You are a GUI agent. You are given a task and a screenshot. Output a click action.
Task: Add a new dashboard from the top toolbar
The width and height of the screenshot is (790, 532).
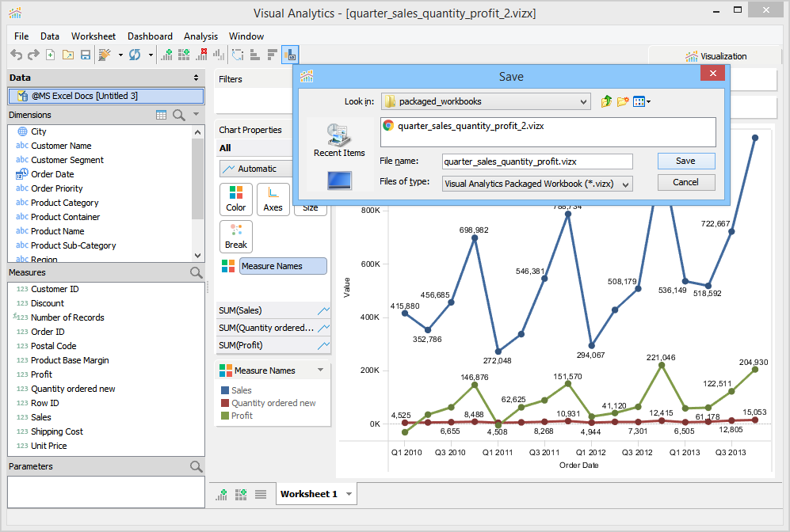click(184, 55)
